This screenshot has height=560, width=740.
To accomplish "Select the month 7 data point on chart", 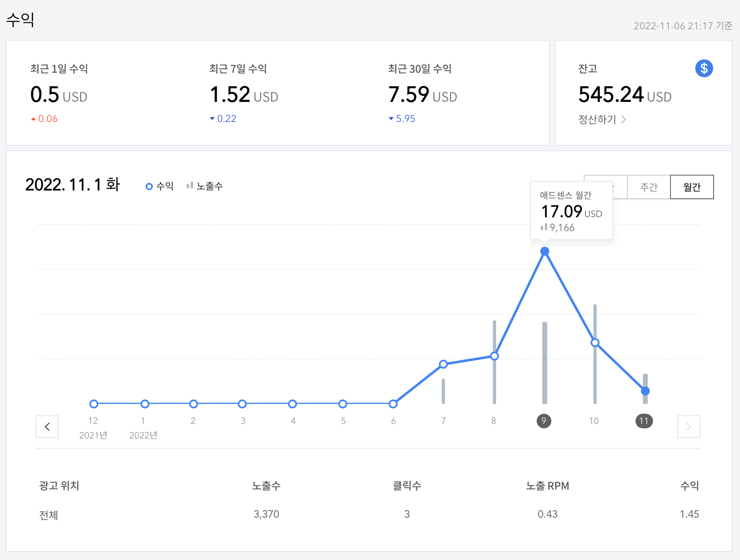I will pos(443,364).
